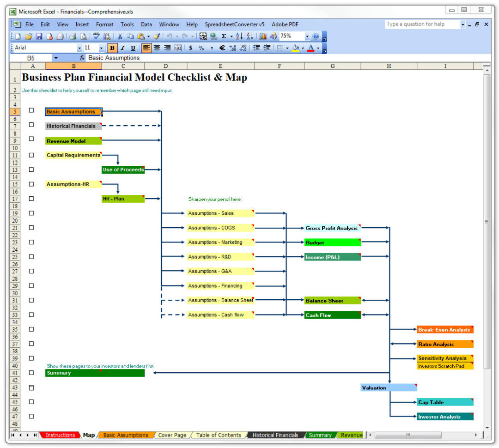Click the Euro currency button

click(222, 48)
